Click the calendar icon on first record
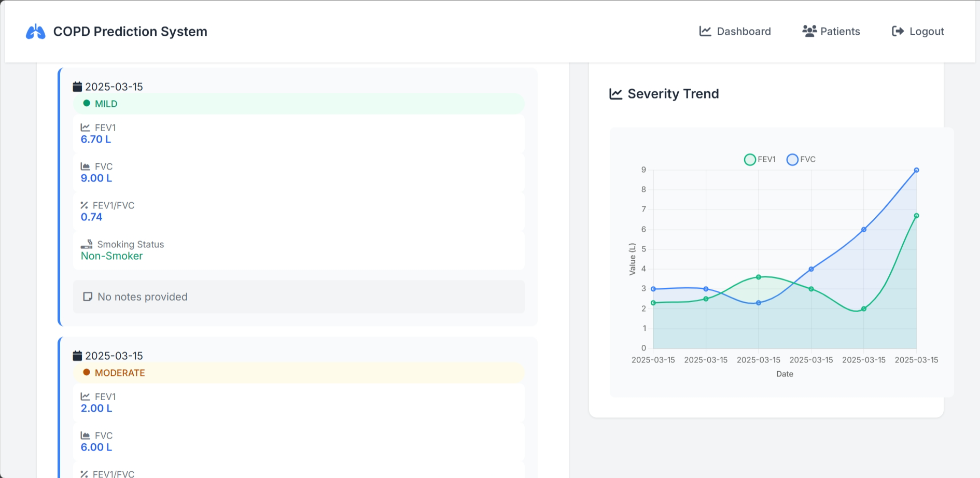The height and width of the screenshot is (478, 980). point(77,87)
